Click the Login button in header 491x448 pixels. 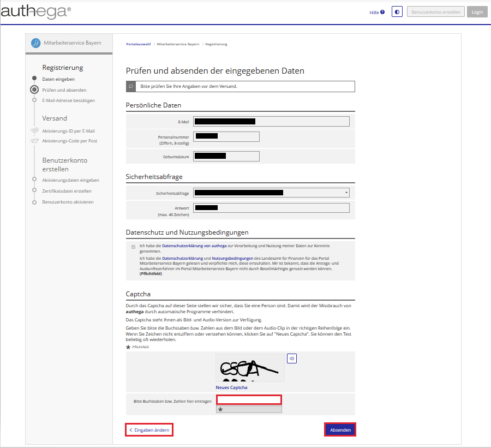[x=477, y=12]
